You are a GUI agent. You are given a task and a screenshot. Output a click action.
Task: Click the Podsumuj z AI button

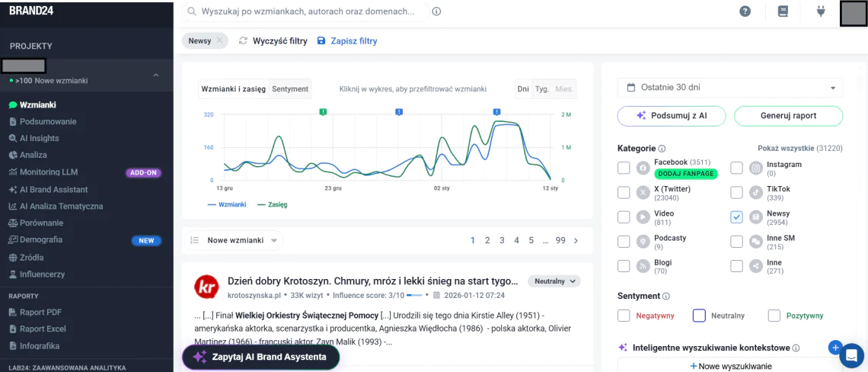coord(671,116)
